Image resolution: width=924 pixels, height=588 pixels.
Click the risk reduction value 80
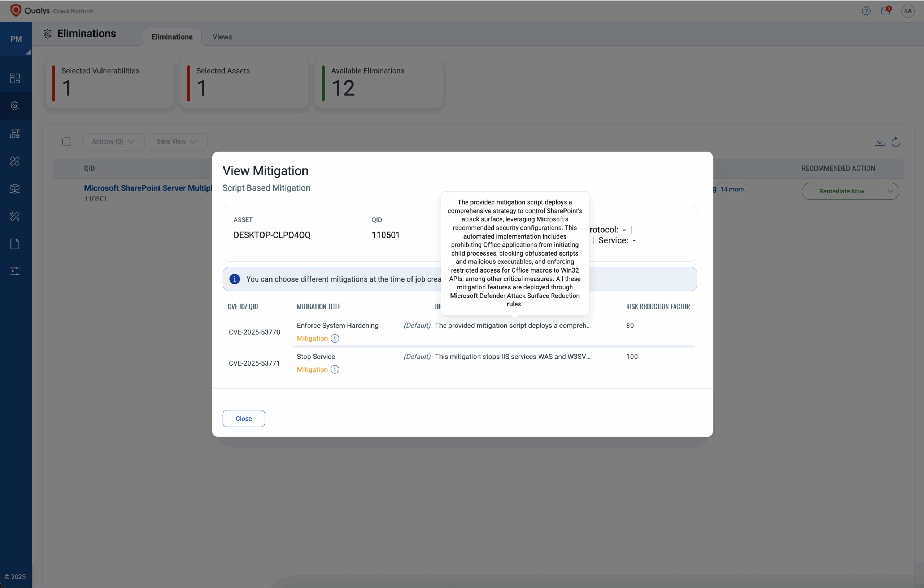(630, 326)
